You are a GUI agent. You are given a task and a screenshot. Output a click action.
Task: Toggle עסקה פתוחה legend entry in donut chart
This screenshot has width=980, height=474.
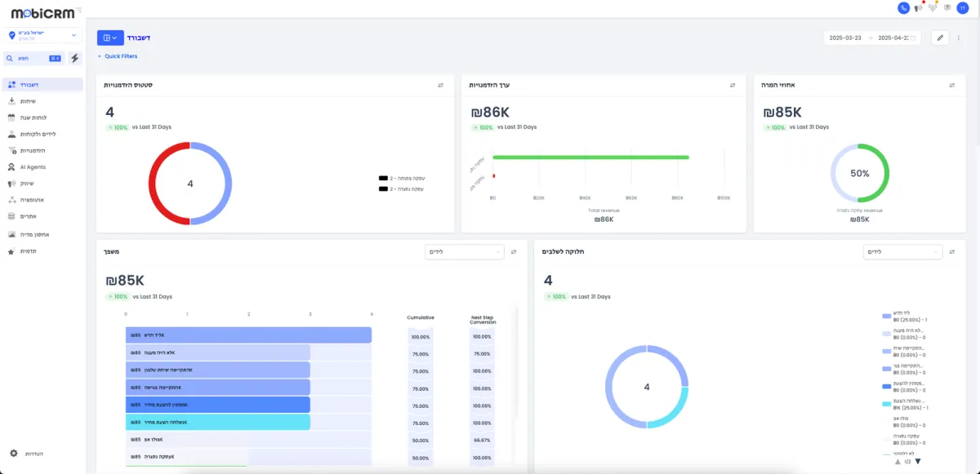(402, 178)
